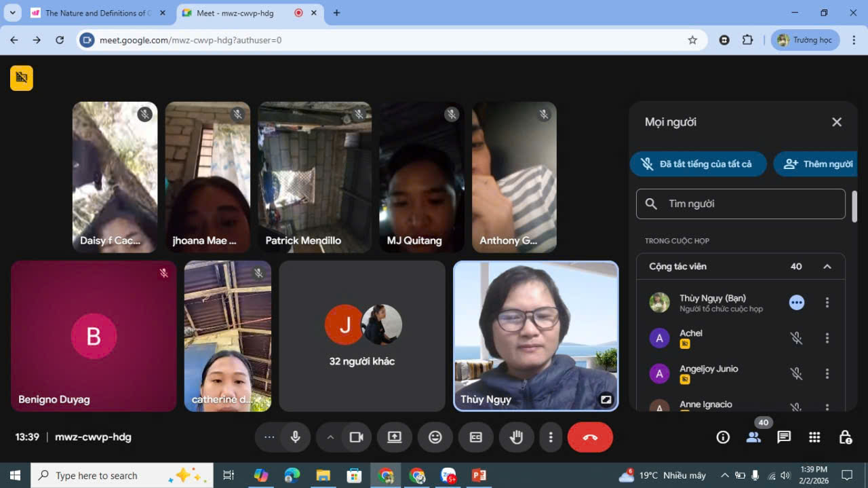868x488 pixels.
Task: Open the activities grid icon
Action: (x=814, y=437)
